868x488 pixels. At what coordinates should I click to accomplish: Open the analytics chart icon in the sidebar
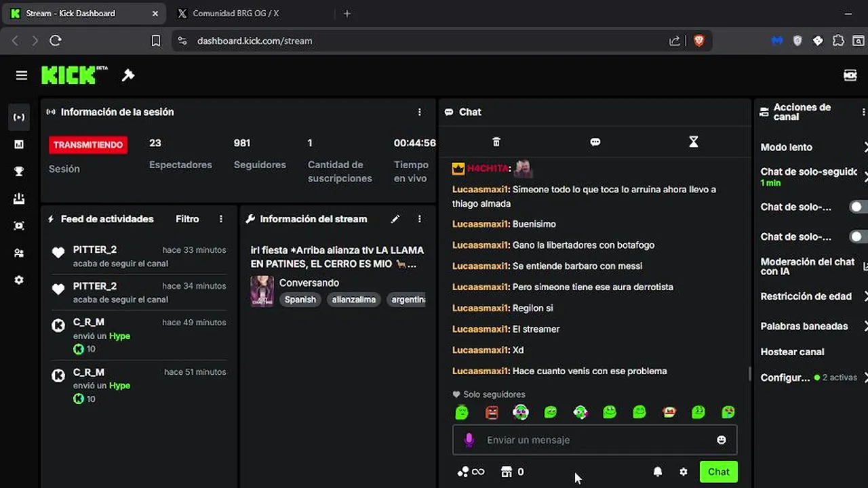click(19, 144)
